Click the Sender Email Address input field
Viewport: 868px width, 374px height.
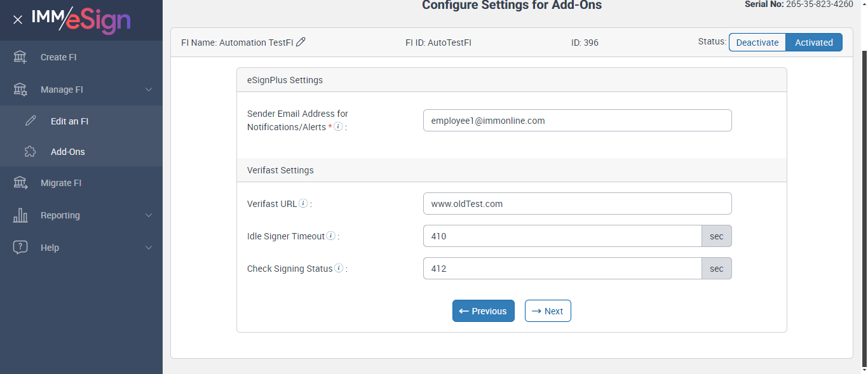pos(577,121)
